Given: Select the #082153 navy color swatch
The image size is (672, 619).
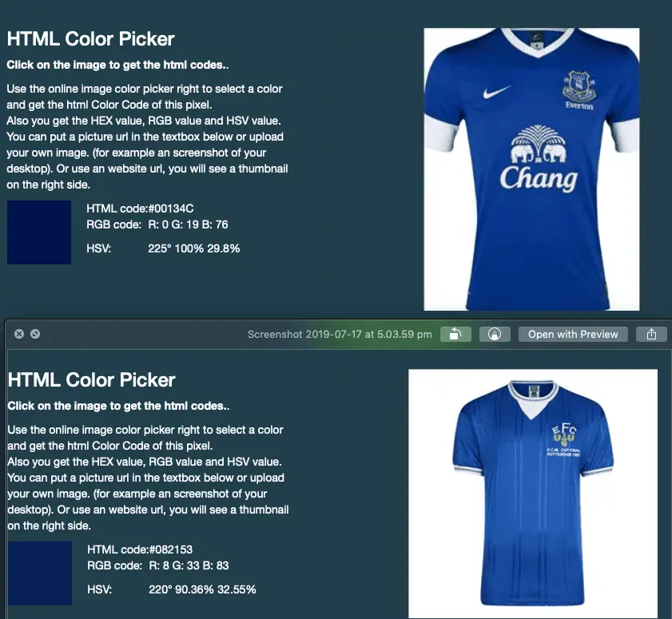Looking at the screenshot, I should [40, 573].
